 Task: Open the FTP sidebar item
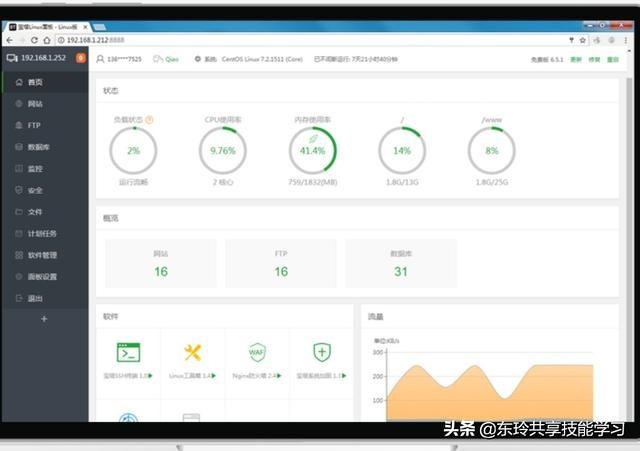point(45,125)
